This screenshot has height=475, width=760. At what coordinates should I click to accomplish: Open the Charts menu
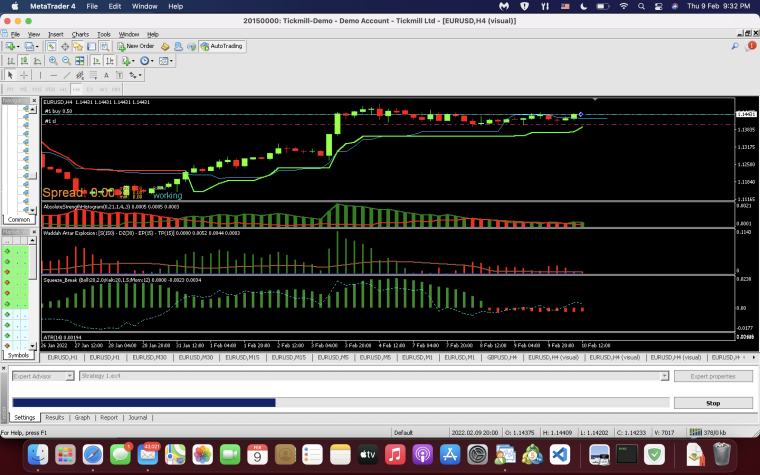[80, 34]
